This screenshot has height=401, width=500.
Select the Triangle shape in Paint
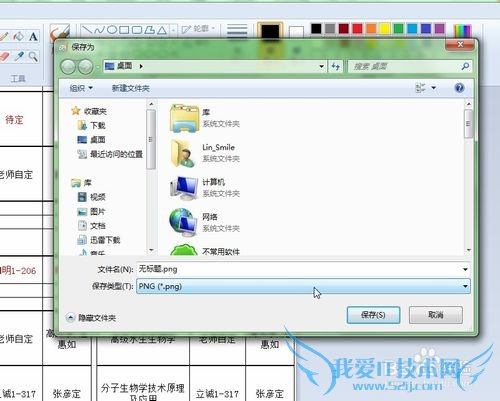[x=162, y=30]
